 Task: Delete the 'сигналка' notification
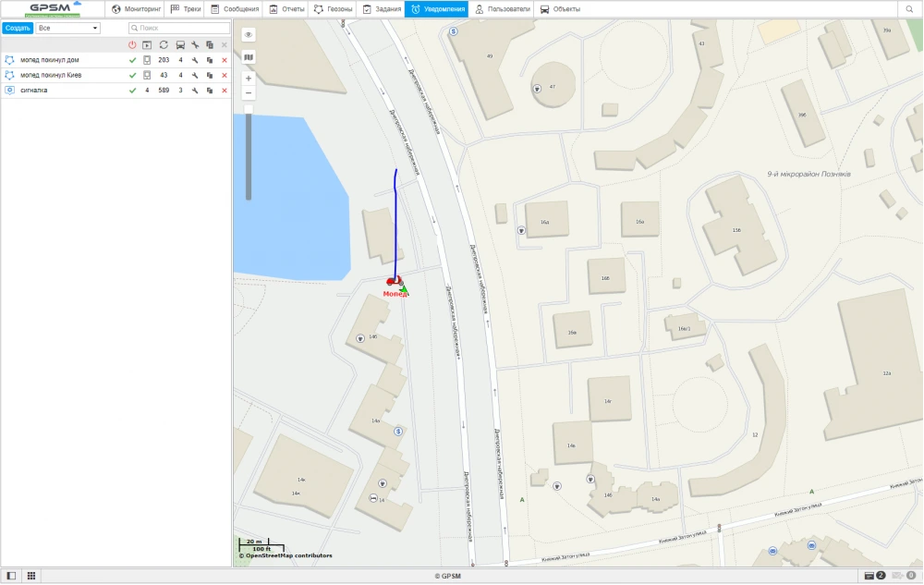click(225, 91)
